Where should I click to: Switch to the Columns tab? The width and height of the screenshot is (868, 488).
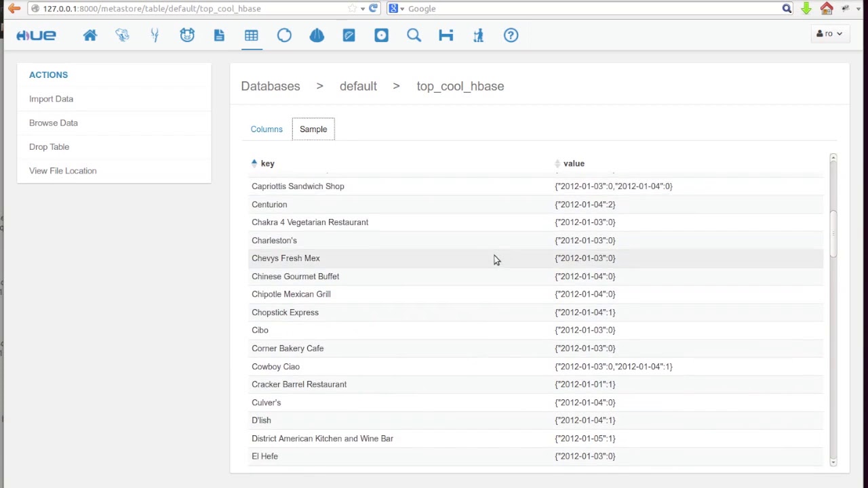pyautogui.click(x=267, y=129)
